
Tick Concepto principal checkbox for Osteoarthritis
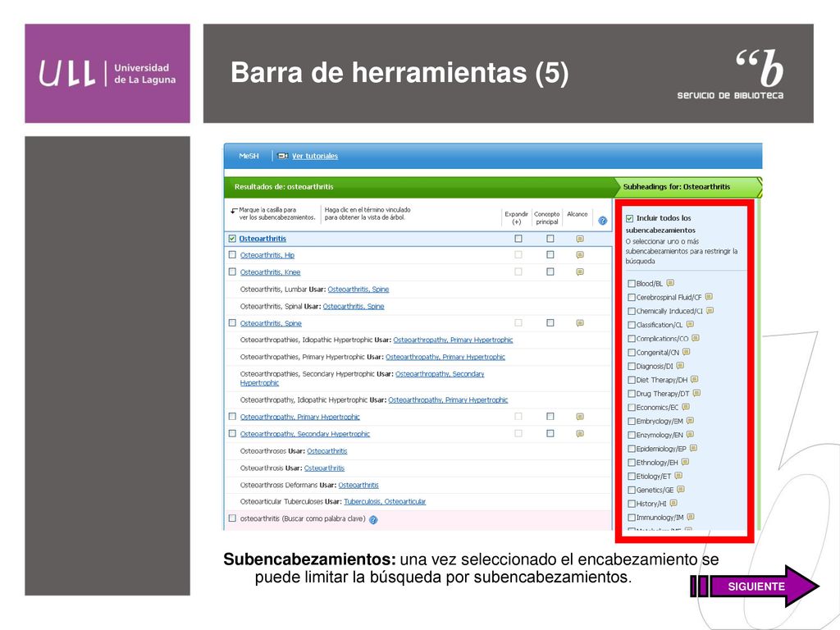click(550, 239)
